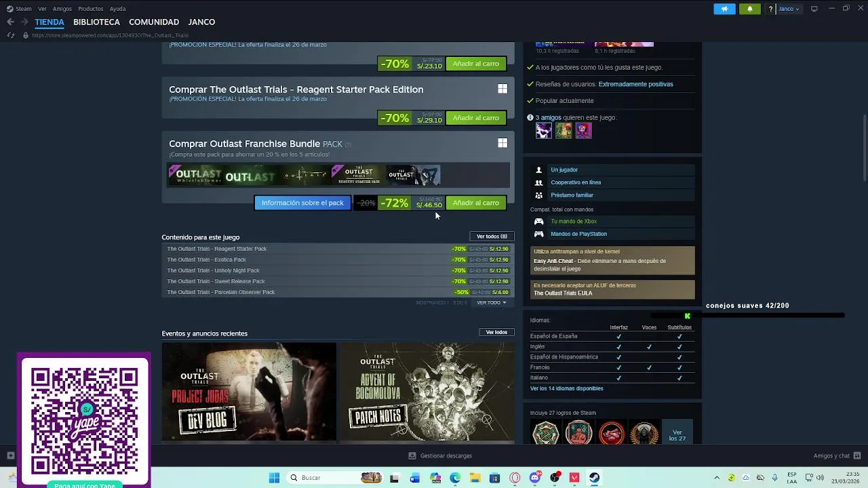Click Ver todos (8) button

tap(492, 237)
